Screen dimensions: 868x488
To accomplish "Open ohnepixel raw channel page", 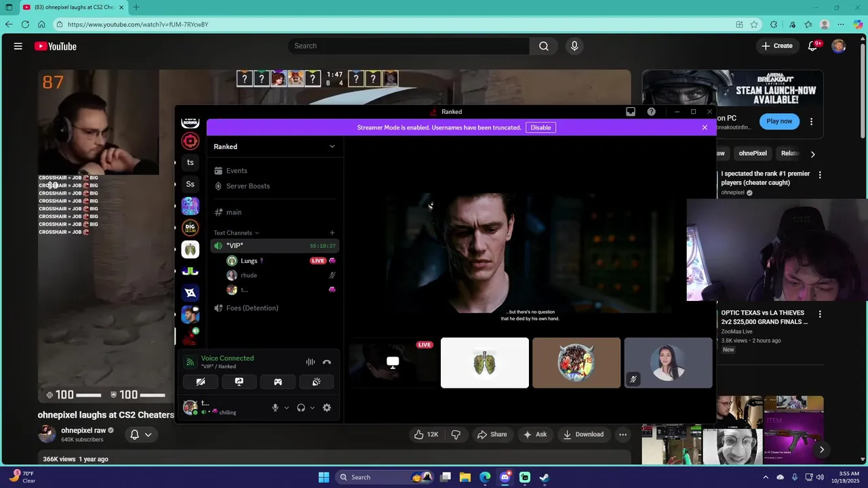I will 83,430.
